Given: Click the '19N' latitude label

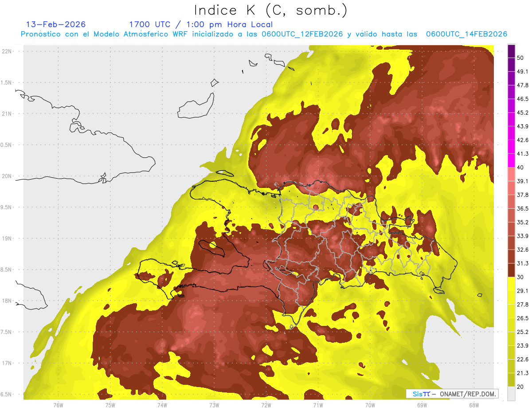Looking at the screenshot, I should 7,239.
